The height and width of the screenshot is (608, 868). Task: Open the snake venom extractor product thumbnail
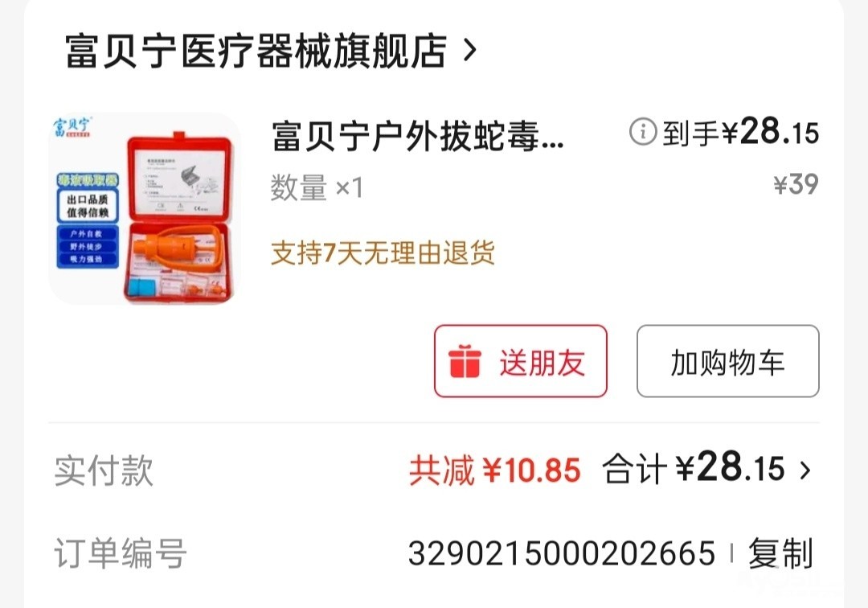[145, 208]
